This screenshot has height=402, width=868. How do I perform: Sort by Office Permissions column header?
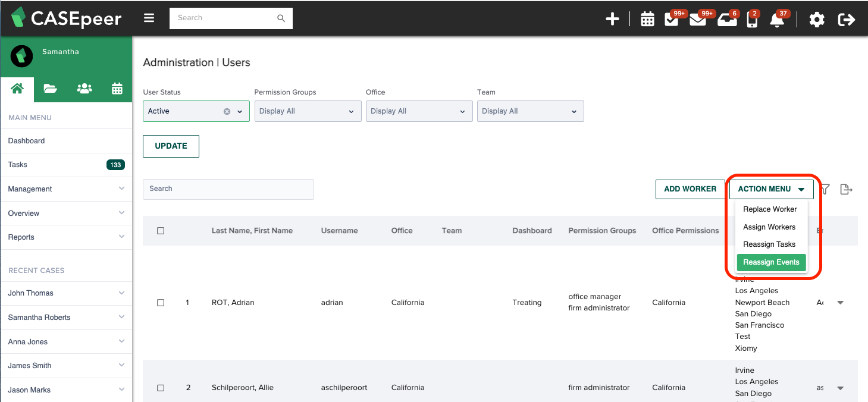click(685, 231)
